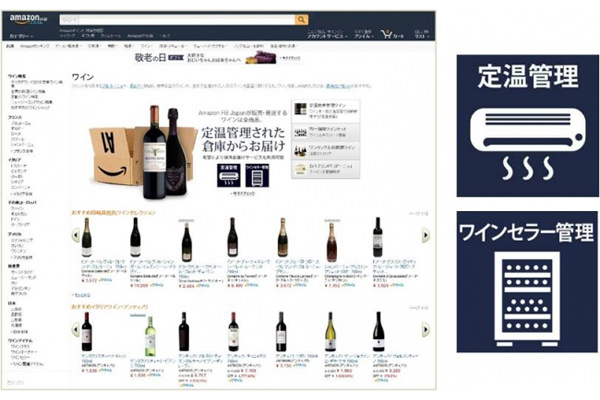The image size is (600, 400).
Task: Open first champagne bottle product in selection row
Action: (x=87, y=237)
